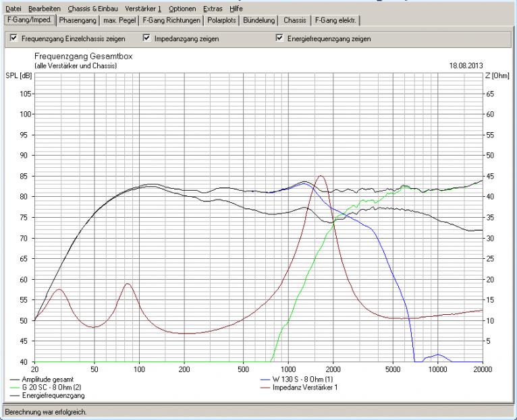Uncheck Frequenzgang Einzelchassis zeigen

tap(13, 39)
